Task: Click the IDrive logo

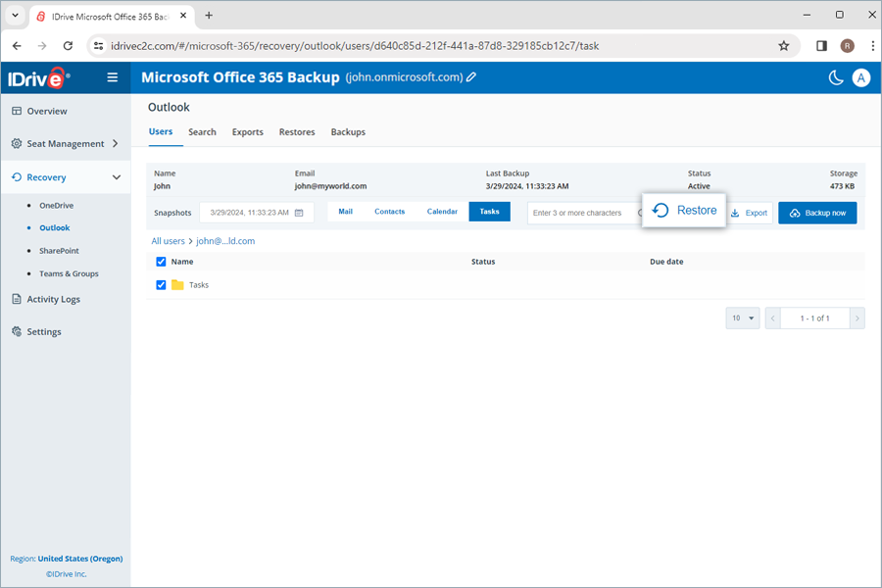Action: (x=36, y=77)
